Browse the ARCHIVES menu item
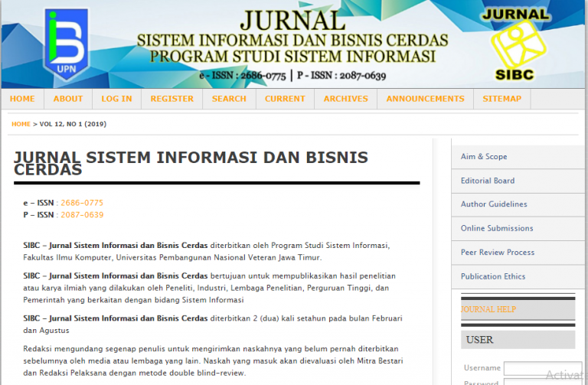Viewport: 588px width, 385px height. (x=345, y=99)
